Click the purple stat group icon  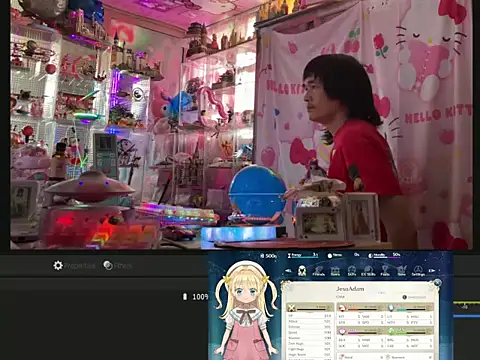(342, 331)
